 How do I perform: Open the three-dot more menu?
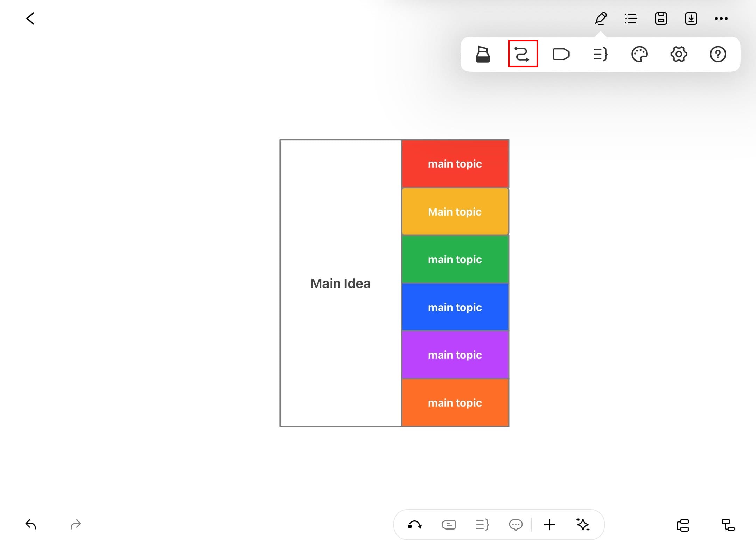721,19
